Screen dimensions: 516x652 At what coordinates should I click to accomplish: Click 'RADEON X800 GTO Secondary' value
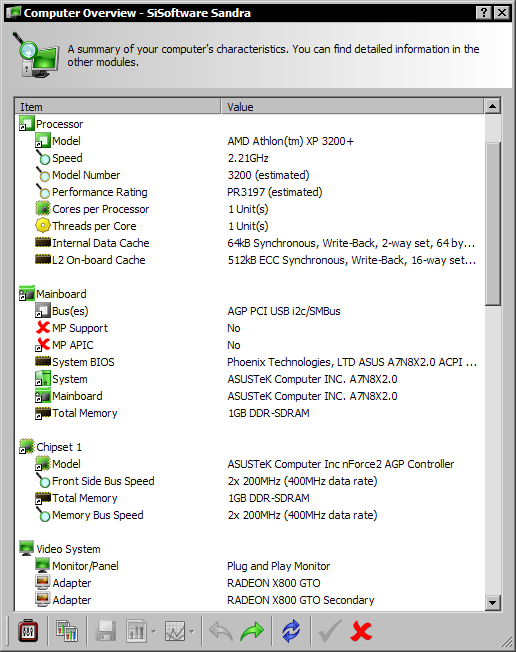point(301,600)
